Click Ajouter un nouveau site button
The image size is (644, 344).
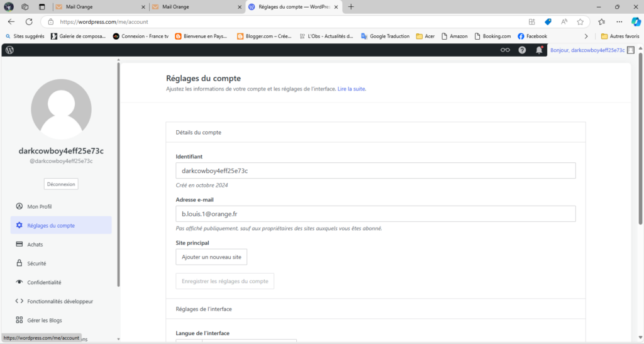(x=211, y=257)
